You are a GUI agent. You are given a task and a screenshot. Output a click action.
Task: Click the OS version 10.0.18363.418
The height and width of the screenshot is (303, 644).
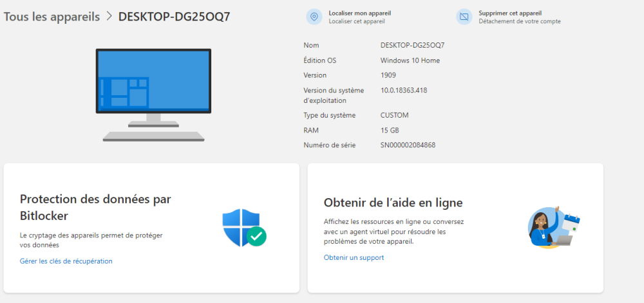tap(404, 90)
